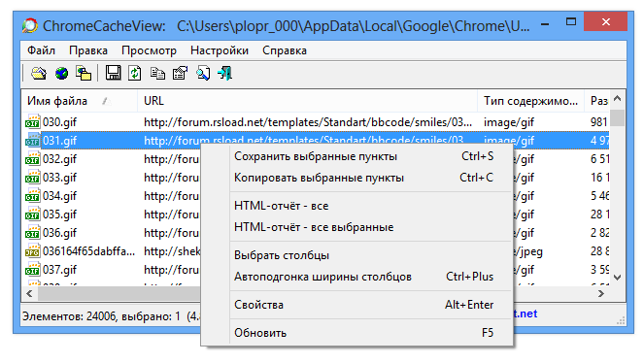This screenshot has width=644, height=363.
Task: Click the GIF file icon of 030.gif
Action: pos(32,122)
